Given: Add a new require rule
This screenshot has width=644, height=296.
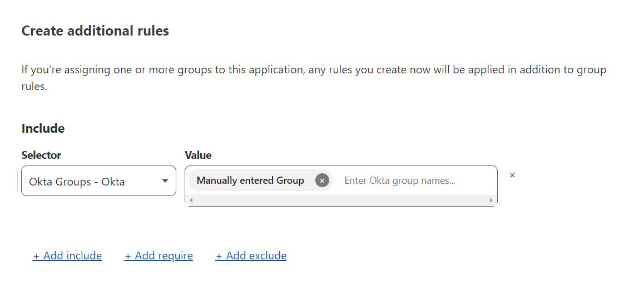Looking at the screenshot, I should click(x=158, y=256).
